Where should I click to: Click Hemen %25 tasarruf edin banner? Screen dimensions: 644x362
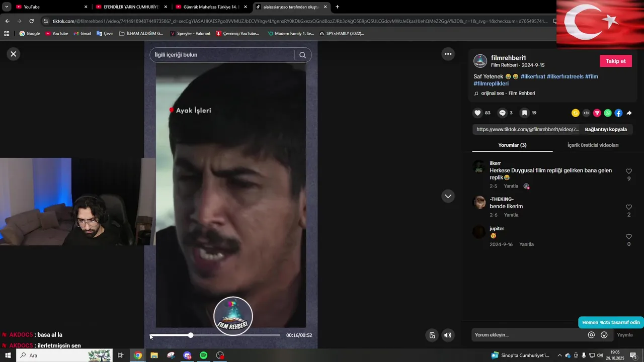pyautogui.click(x=611, y=322)
